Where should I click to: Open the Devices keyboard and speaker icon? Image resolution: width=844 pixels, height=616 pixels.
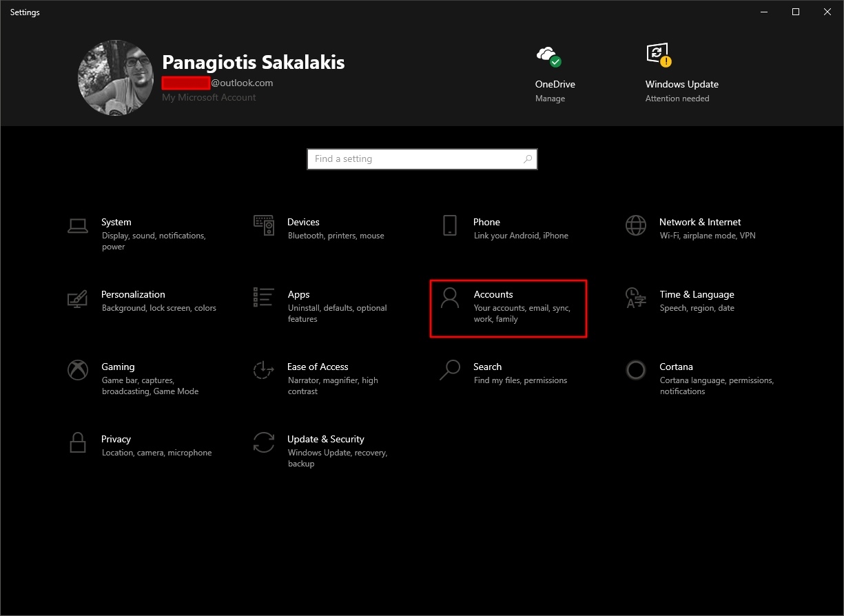264,225
